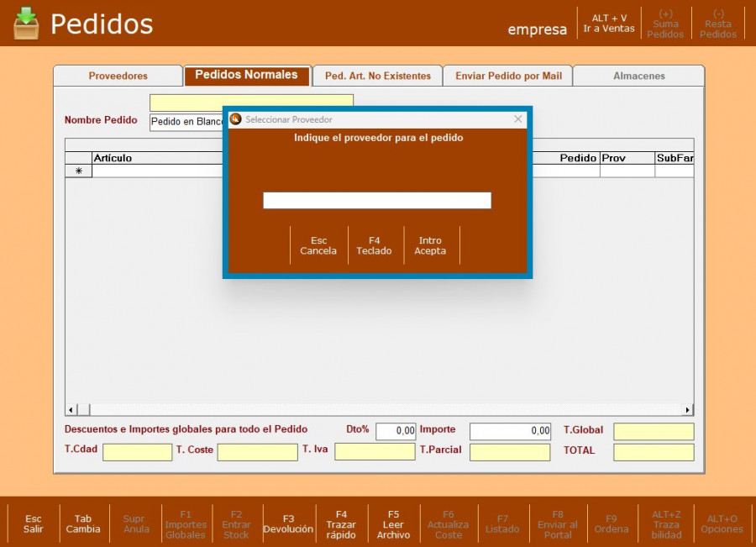Open Nombre Pedido combo box
The height and width of the screenshot is (547, 756).
tap(186, 122)
